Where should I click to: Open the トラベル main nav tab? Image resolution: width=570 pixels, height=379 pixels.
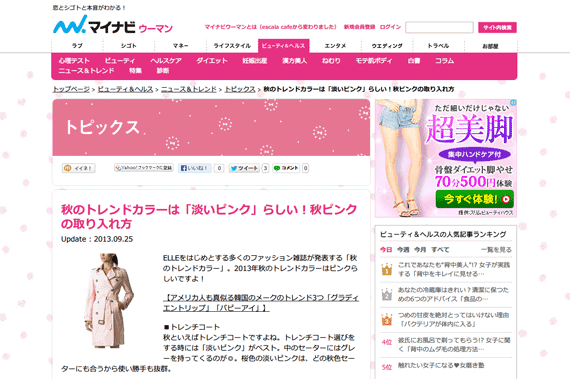click(x=438, y=46)
